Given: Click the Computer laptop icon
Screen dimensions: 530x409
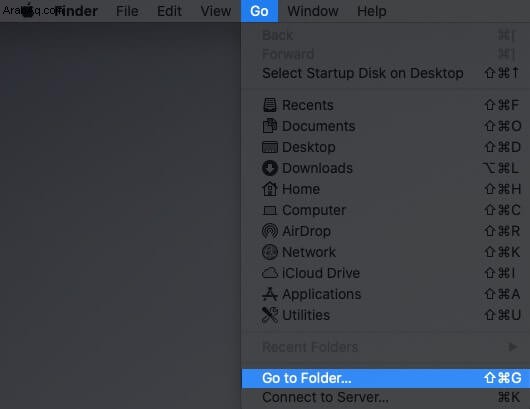Looking at the screenshot, I should [270, 210].
